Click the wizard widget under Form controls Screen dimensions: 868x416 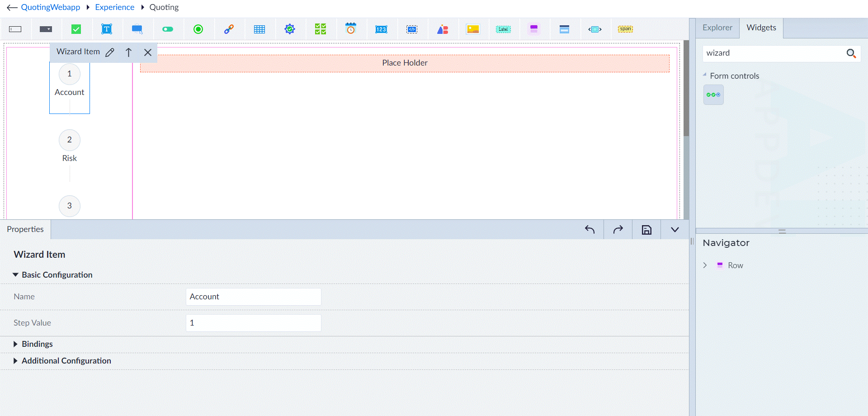tap(713, 95)
